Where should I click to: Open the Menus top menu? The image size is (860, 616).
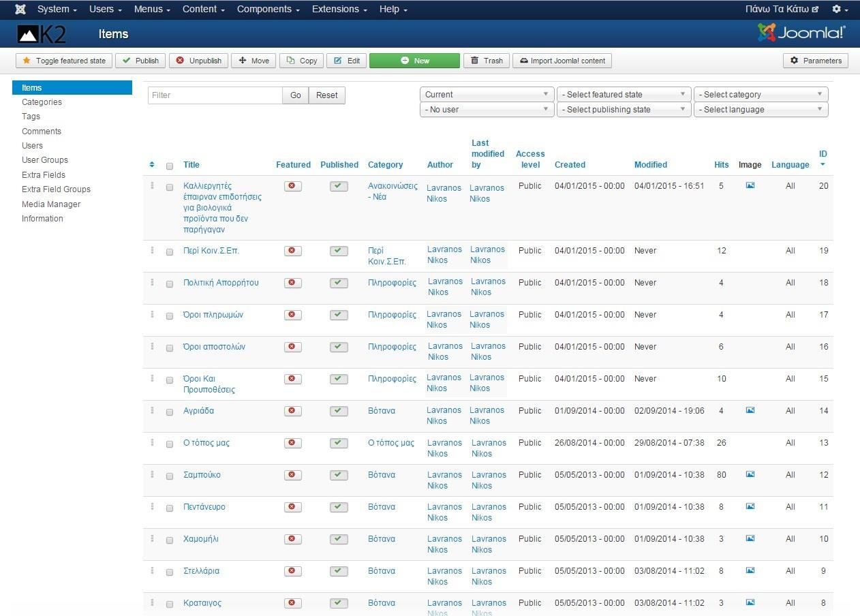(x=153, y=10)
